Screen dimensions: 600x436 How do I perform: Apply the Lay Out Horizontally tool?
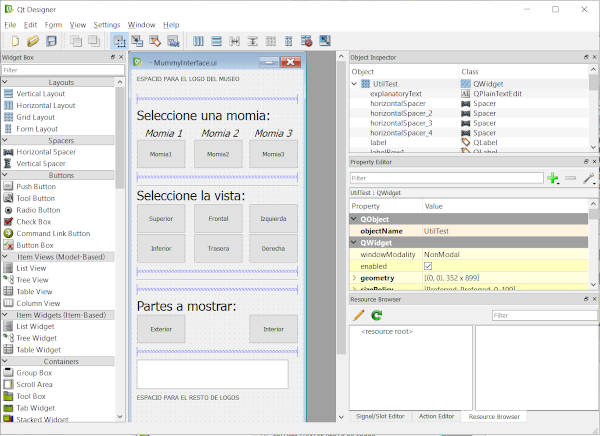tap(197, 40)
